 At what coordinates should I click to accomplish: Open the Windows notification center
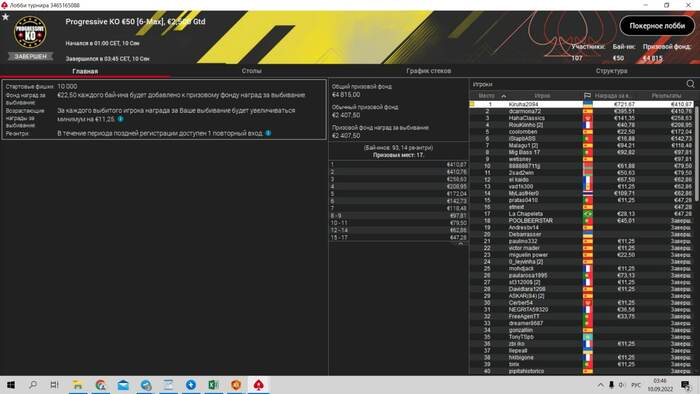coord(686,385)
